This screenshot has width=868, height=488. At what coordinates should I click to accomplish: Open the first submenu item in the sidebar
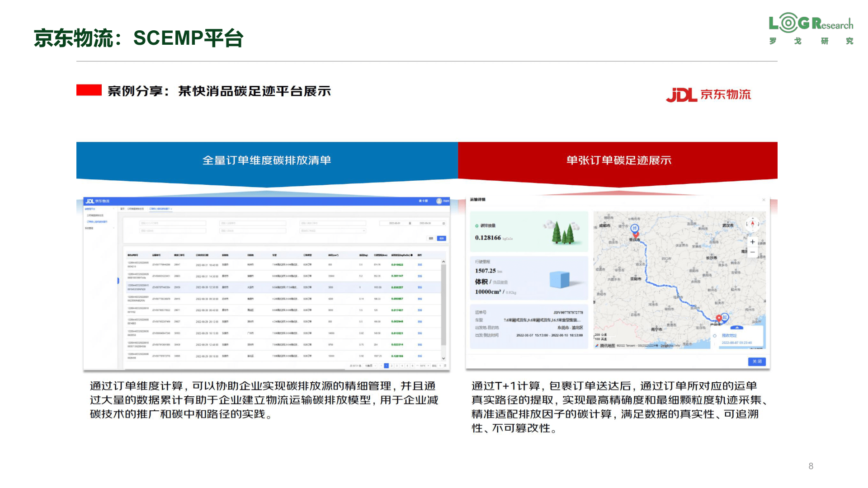(95, 216)
